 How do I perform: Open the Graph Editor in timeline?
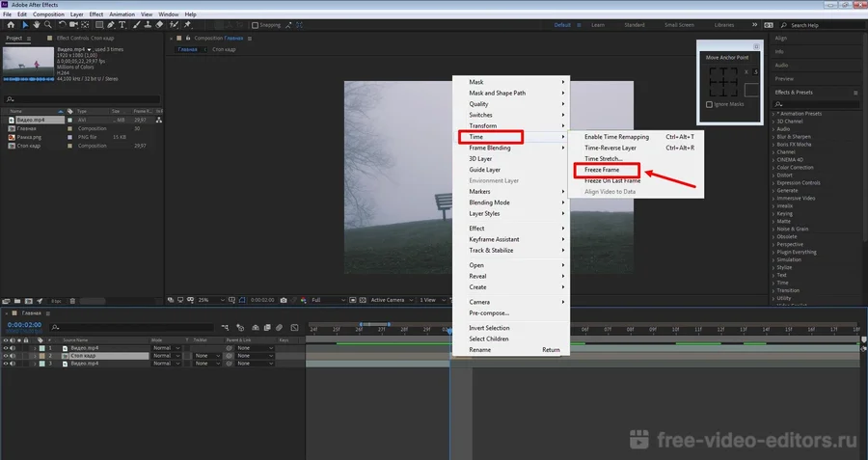[294, 328]
